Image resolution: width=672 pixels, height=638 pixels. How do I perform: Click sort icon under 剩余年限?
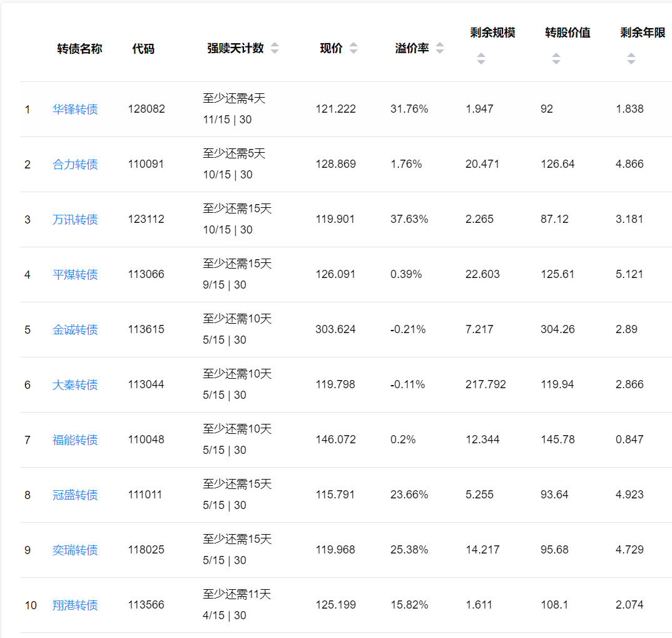click(631, 59)
